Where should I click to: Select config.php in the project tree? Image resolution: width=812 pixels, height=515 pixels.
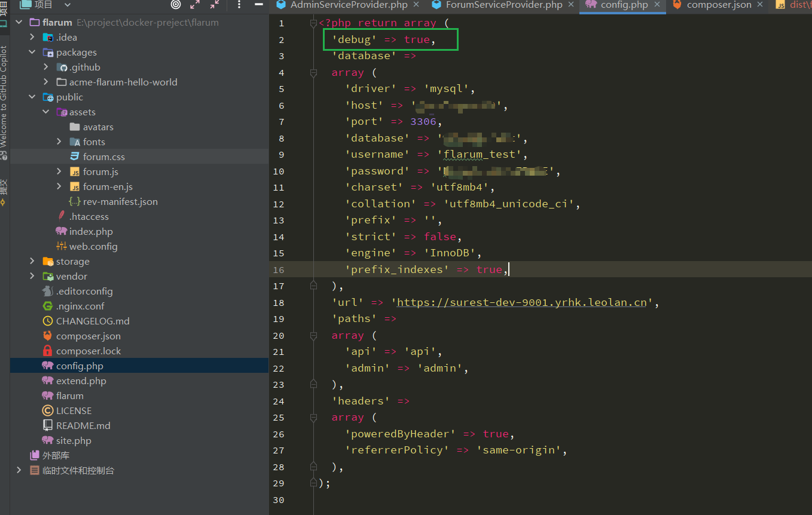[139, 366]
